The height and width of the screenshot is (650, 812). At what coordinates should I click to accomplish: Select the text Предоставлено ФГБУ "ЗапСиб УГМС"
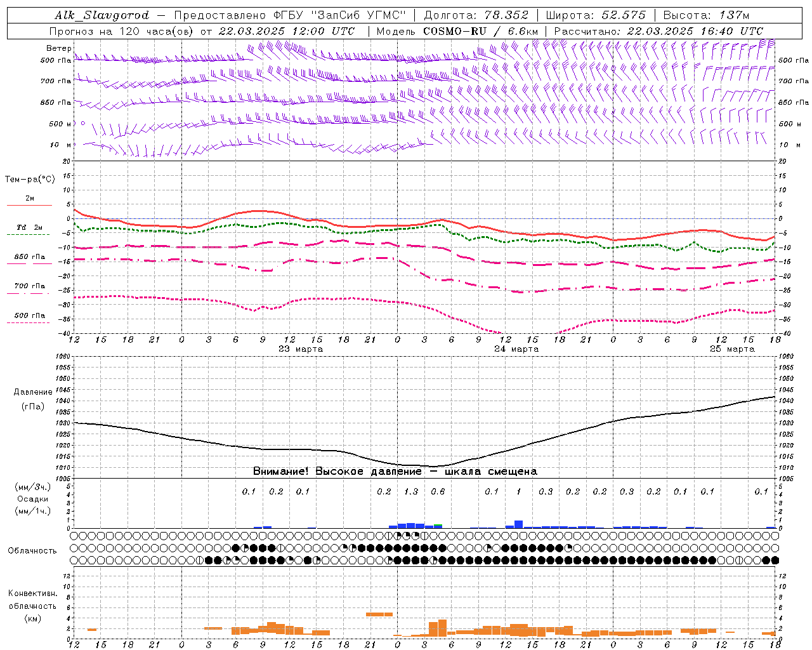tap(290, 15)
